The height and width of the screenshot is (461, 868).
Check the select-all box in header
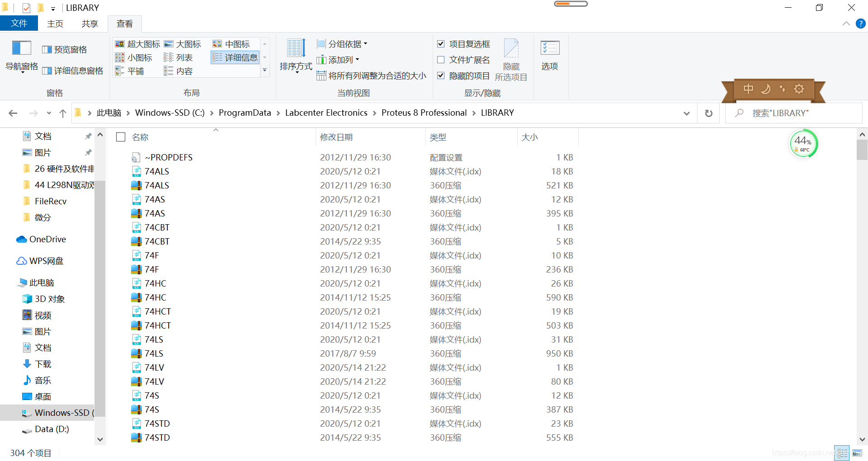click(121, 137)
